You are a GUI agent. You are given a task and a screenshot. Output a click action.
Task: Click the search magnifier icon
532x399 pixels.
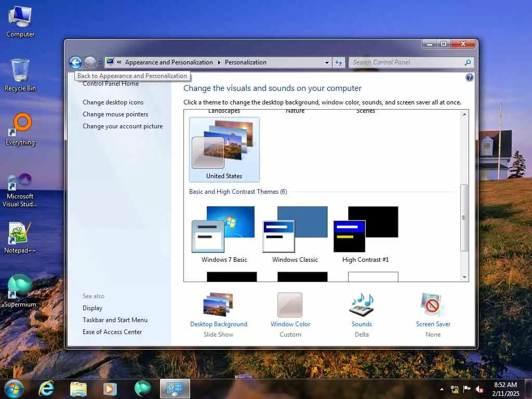[468, 62]
